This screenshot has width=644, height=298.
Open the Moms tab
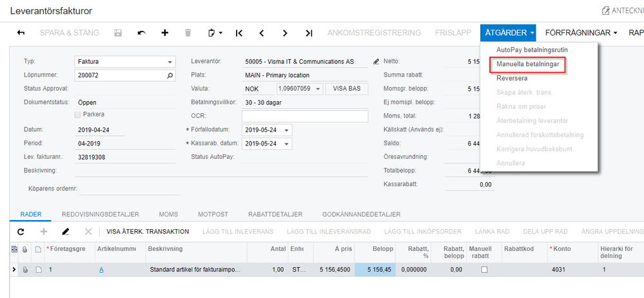pyautogui.click(x=168, y=214)
